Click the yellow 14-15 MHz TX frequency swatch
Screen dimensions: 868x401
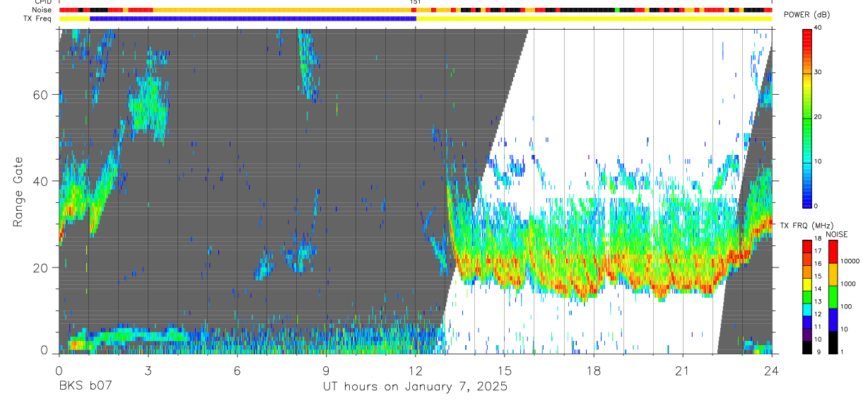[807, 283]
